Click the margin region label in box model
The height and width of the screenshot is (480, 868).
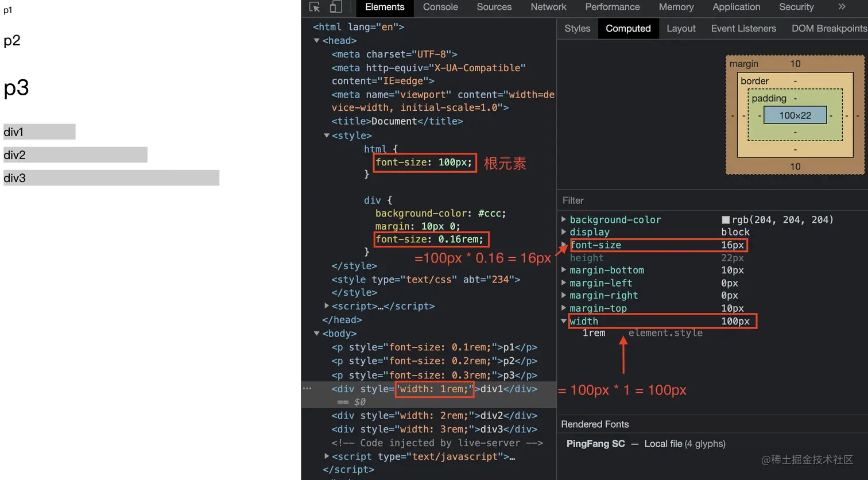point(744,64)
